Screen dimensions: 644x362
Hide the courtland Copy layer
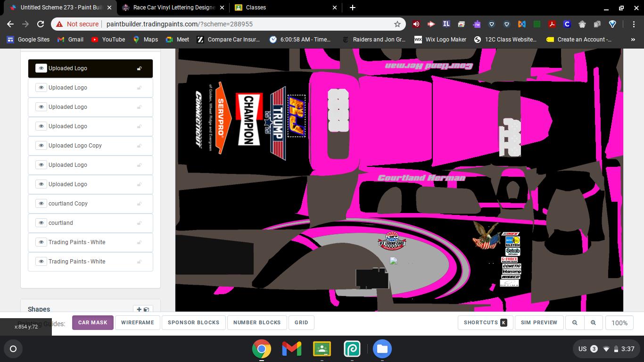[41, 204]
